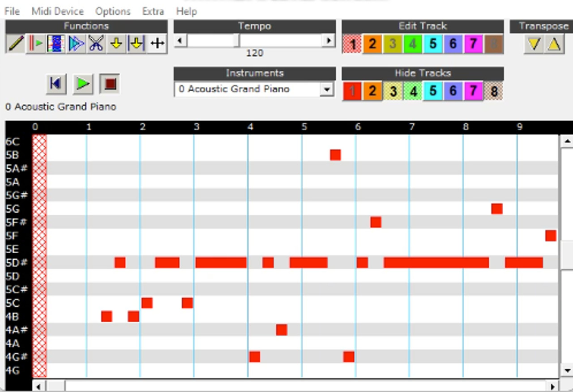Click the down-arrow-between-bars function icon
573x392 pixels.
click(136, 43)
